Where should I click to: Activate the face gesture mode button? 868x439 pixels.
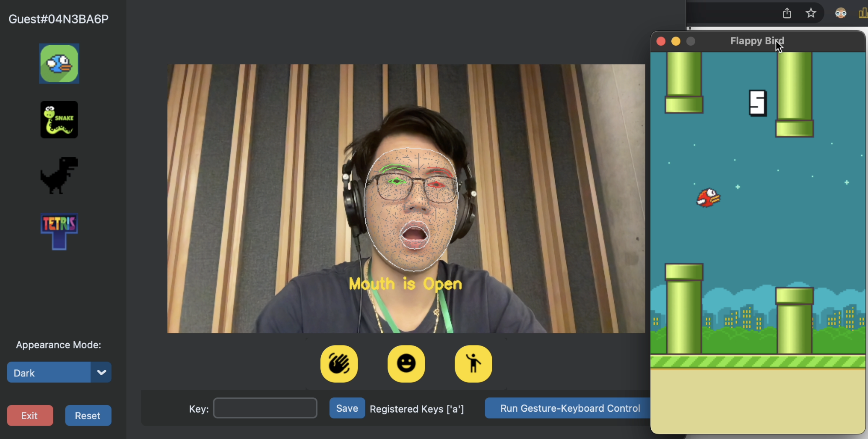(406, 364)
